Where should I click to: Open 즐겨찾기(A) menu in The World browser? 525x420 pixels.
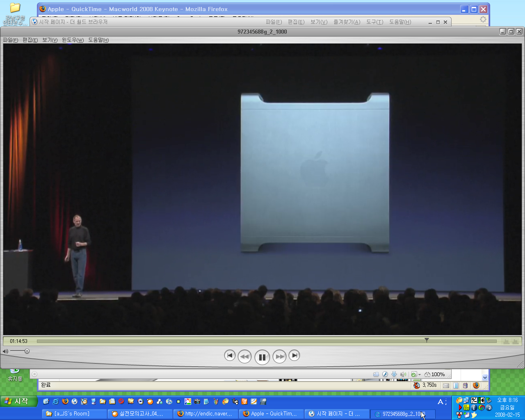347,22
